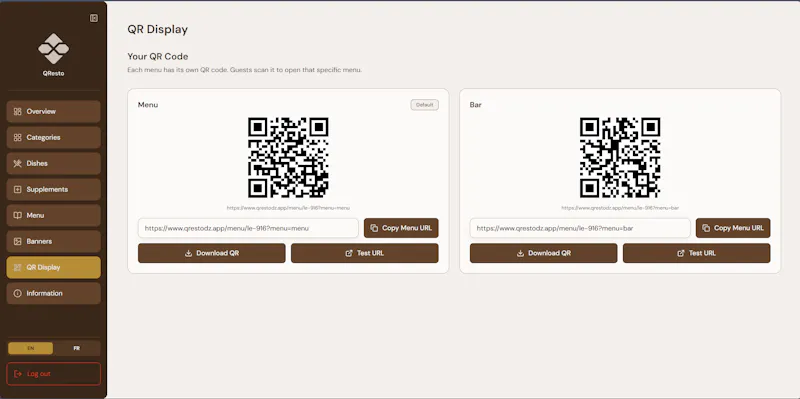The width and height of the screenshot is (800, 399).
Task: Click the 'Each menu has its own QR code' description
Action: [244, 70]
